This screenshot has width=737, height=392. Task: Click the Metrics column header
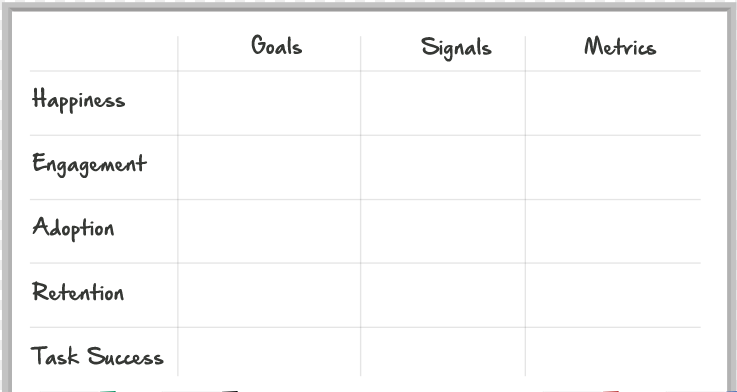coord(620,47)
